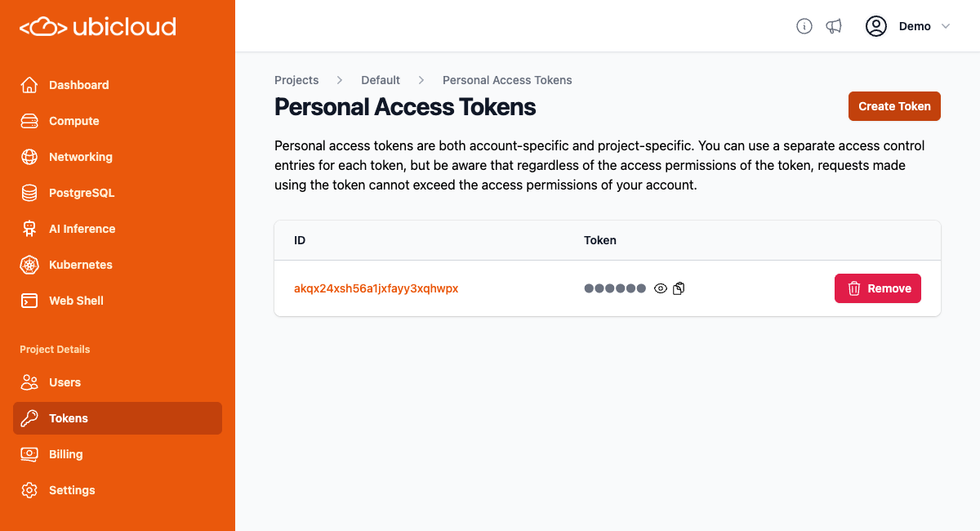Select Tokens in Project Details

pos(69,418)
